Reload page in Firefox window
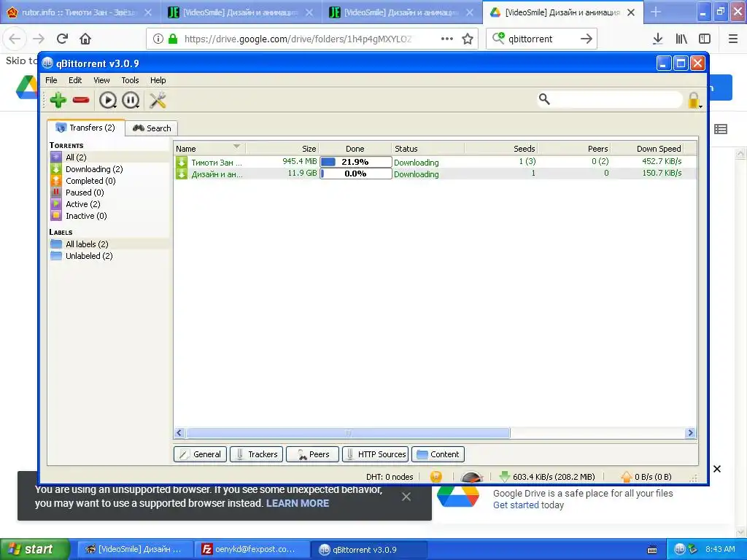Viewport: 747px width, 560px height. pos(63,39)
